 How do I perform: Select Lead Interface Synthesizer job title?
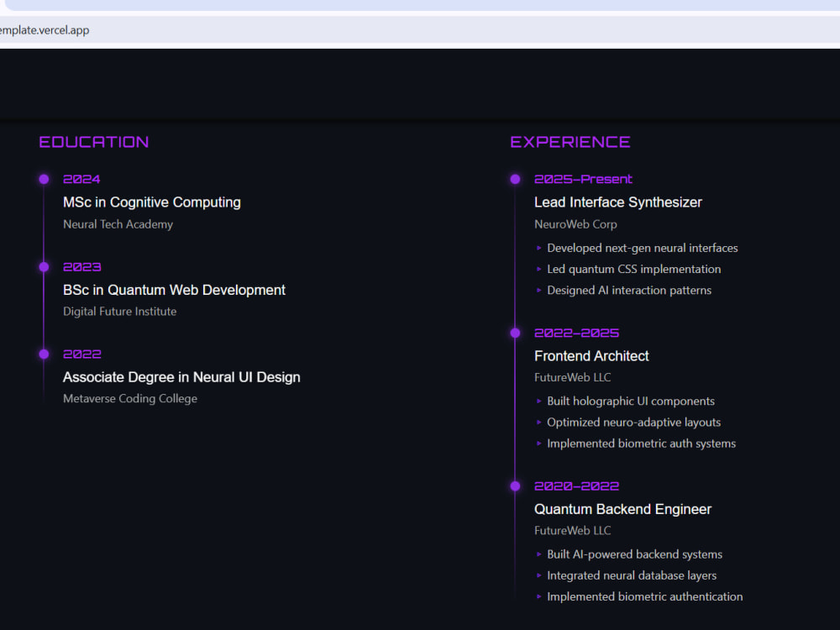[617, 202]
